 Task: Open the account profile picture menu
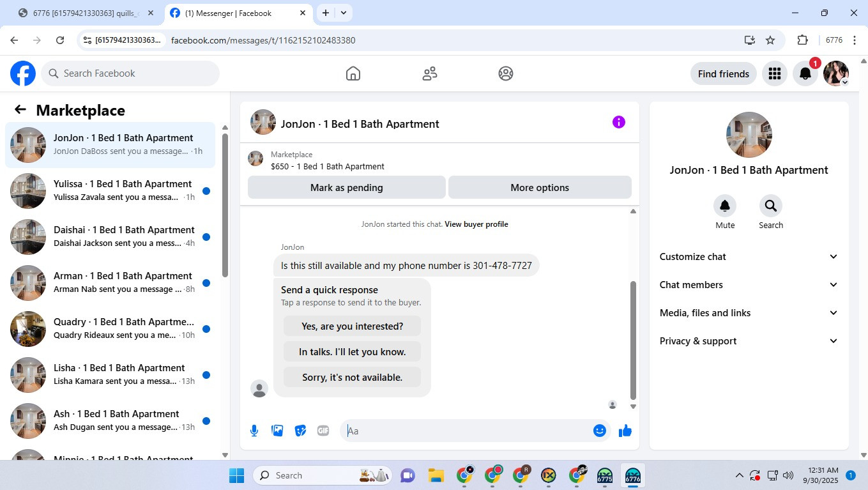click(x=836, y=73)
